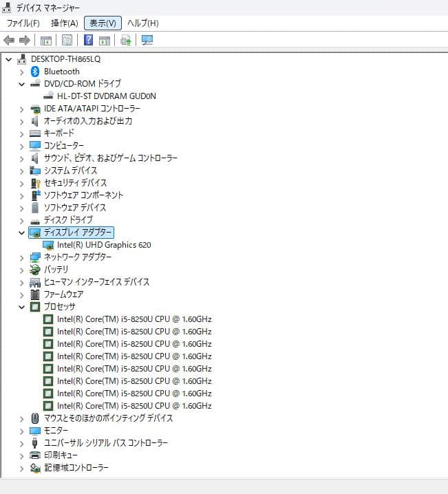This screenshot has height=494, width=448.
Task: Select Intel(R) UHD Graphics 620 row
Action: click(x=104, y=245)
